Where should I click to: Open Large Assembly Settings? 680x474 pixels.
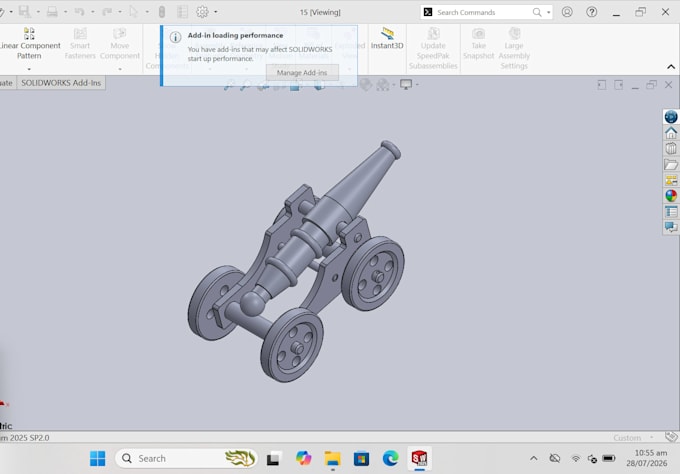point(514,48)
